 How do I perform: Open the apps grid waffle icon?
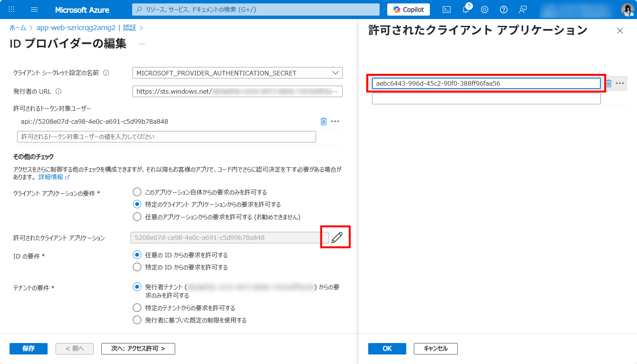[x=11, y=10]
